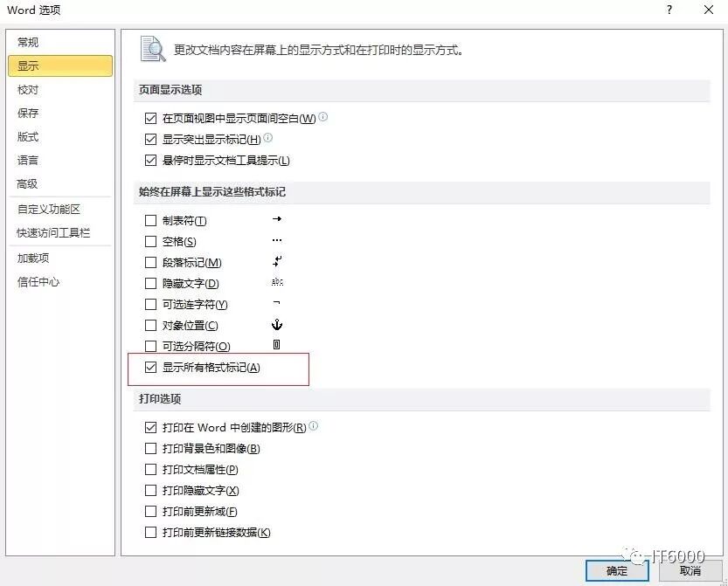The height and width of the screenshot is (586, 728).
Task: Select 快速访问工具栏 in the sidebar
Action: click(48, 233)
